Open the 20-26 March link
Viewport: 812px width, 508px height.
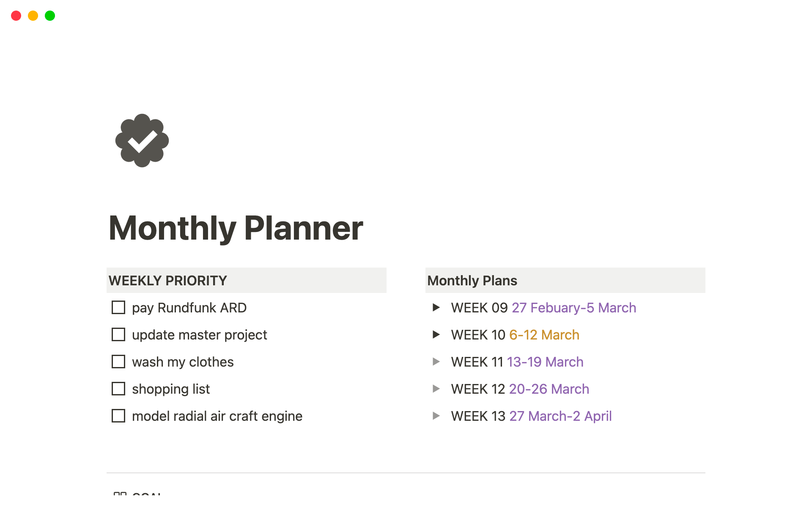coord(549,389)
